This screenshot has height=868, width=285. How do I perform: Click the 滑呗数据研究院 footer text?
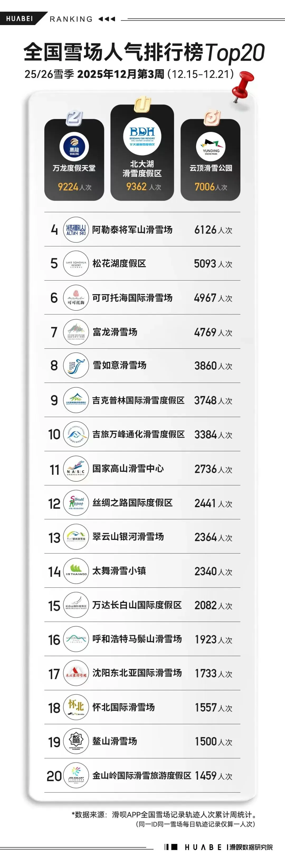coord(251,847)
